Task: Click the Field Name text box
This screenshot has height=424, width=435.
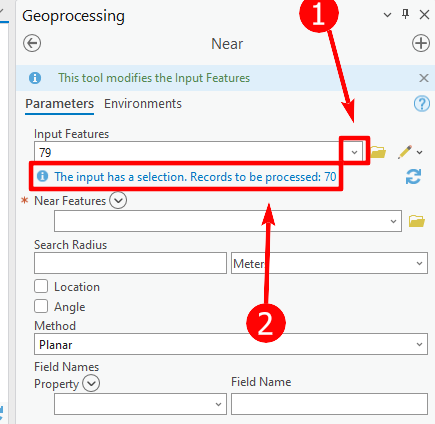Action: click(329, 404)
